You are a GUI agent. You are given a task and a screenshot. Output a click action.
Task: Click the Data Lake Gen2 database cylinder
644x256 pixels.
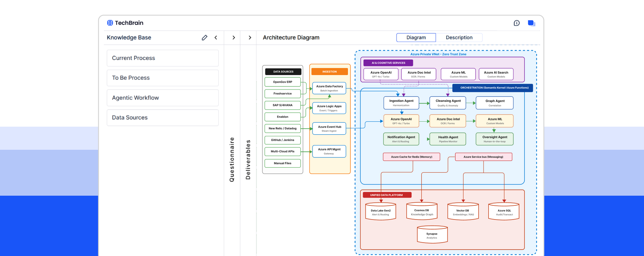coord(380,211)
